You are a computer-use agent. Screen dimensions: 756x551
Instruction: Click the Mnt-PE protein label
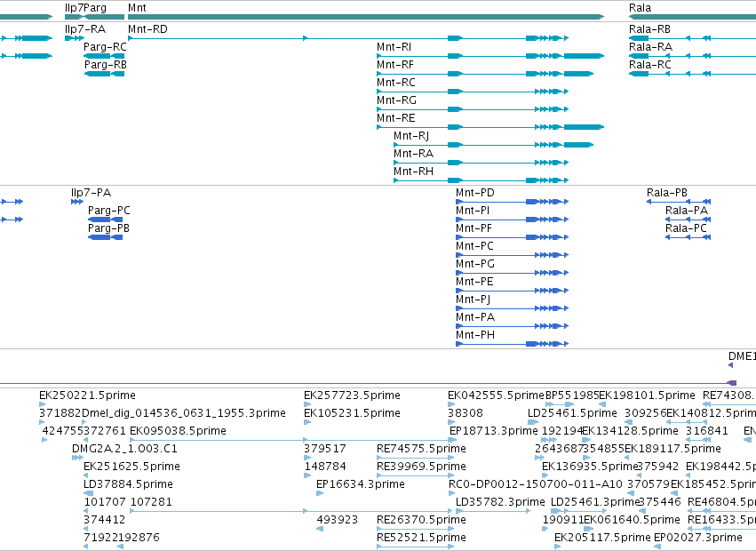(474, 282)
